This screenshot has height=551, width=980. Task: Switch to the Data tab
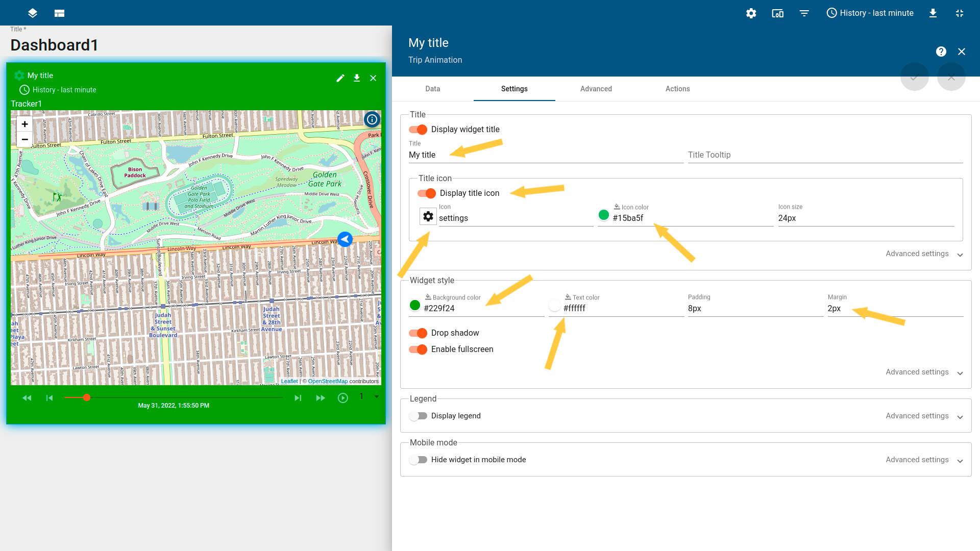(432, 89)
